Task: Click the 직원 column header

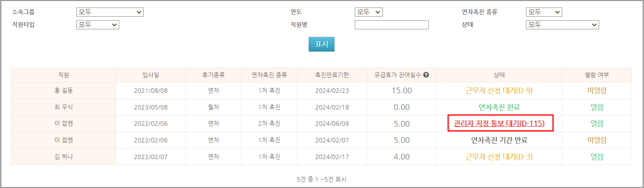Action: 64,75
